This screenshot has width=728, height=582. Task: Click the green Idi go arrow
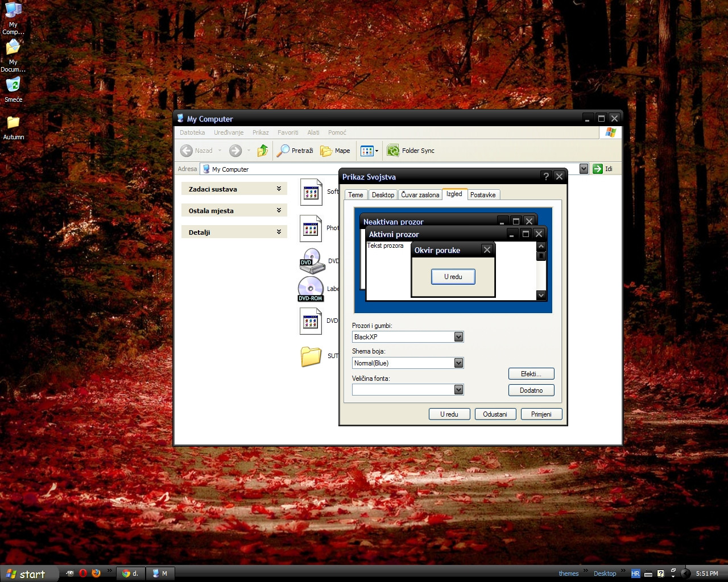click(x=597, y=169)
